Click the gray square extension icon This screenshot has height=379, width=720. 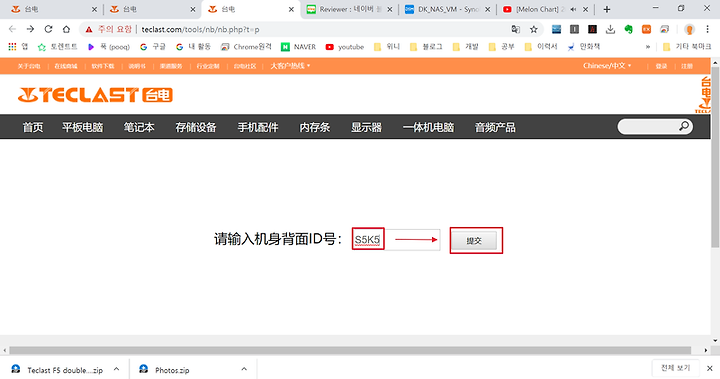(x=574, y=29)
